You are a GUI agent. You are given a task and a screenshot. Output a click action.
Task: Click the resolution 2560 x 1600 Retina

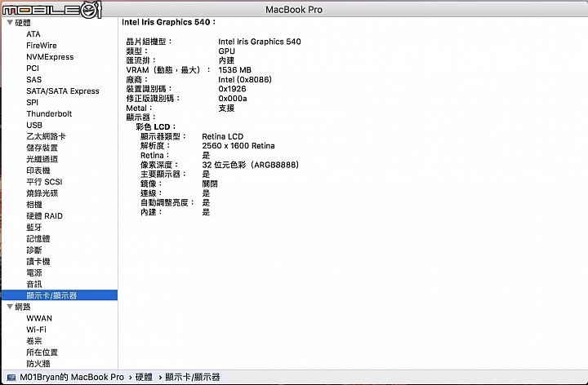click(x=238, y=146)
